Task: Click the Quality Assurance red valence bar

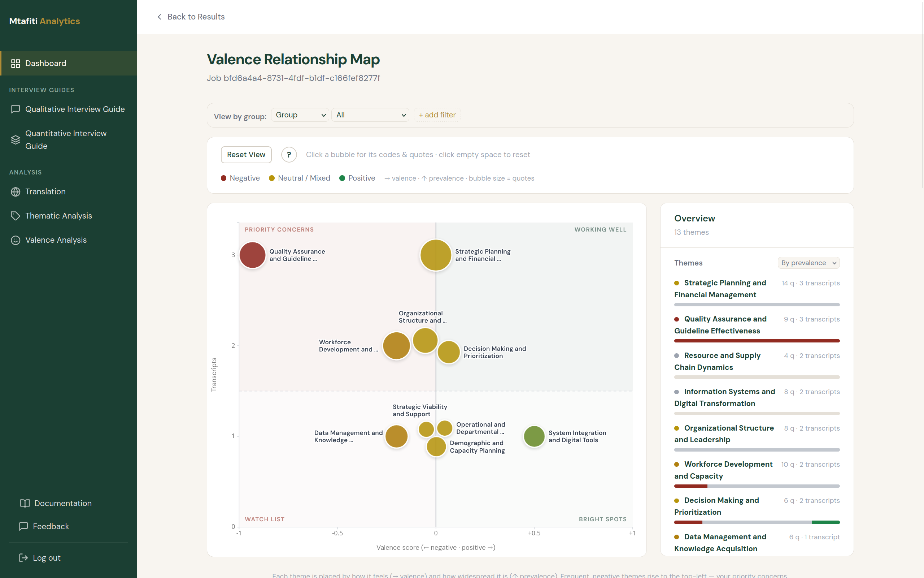Action: (x=757, y=341)
